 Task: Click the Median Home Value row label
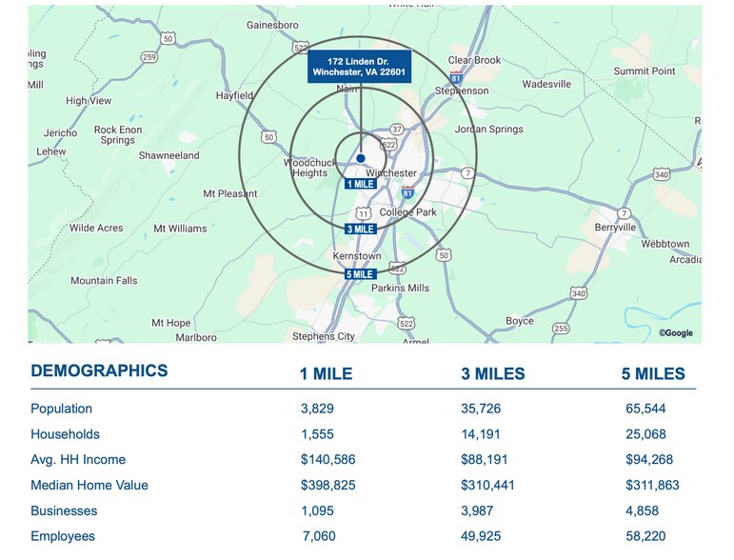(89, 485)
